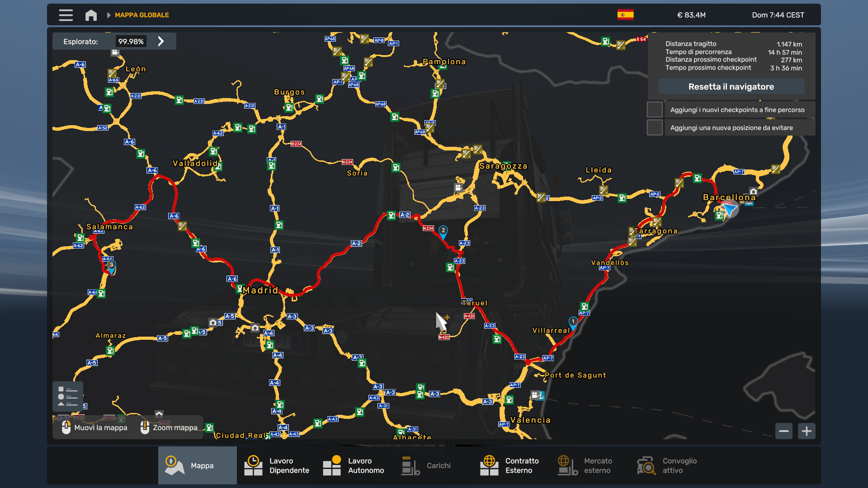Viewport: 868px width, 488px height.
Task: Click the Saragozza city label
Action: click(x=503, y=166)
